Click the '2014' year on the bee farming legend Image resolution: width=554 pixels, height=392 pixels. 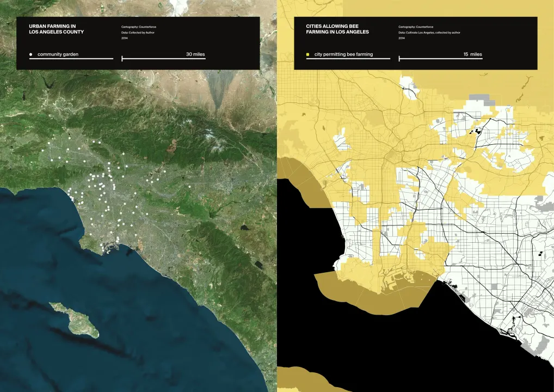coord(402,38)
